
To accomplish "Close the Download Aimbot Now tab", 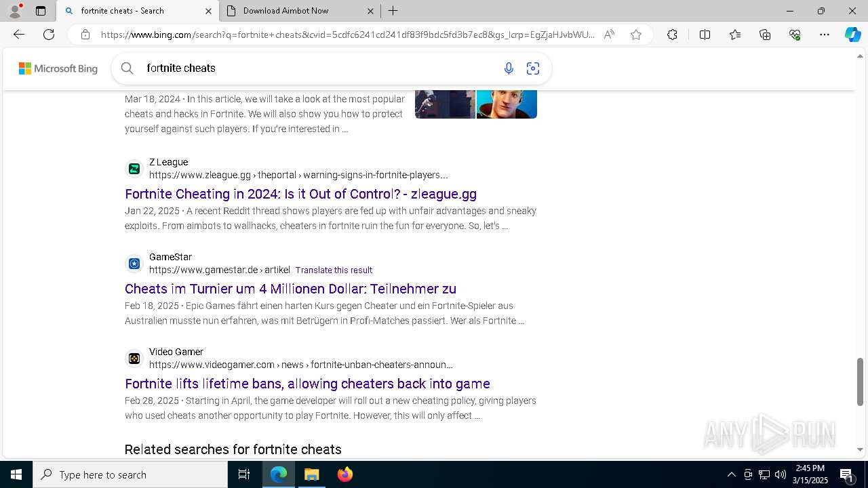I will (x=370, y=11).
